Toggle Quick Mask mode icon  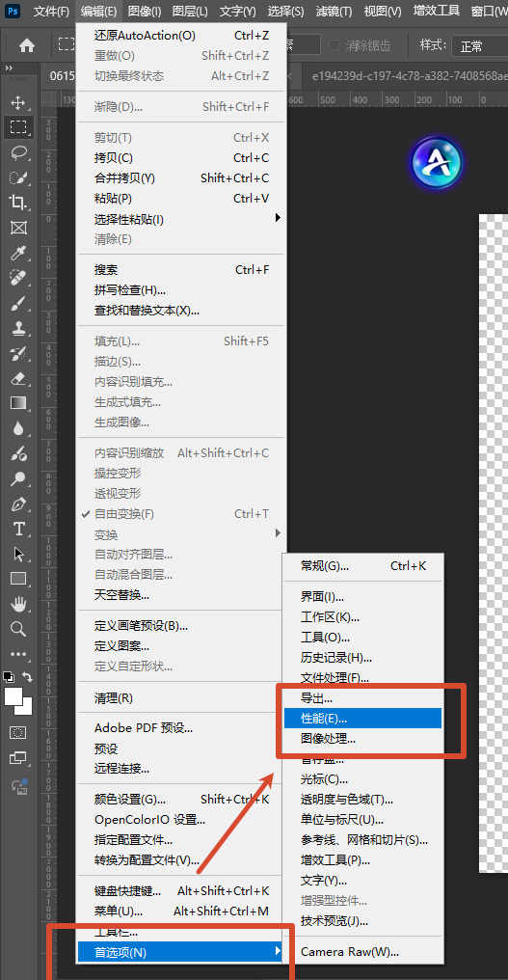(x=18, y=732)
